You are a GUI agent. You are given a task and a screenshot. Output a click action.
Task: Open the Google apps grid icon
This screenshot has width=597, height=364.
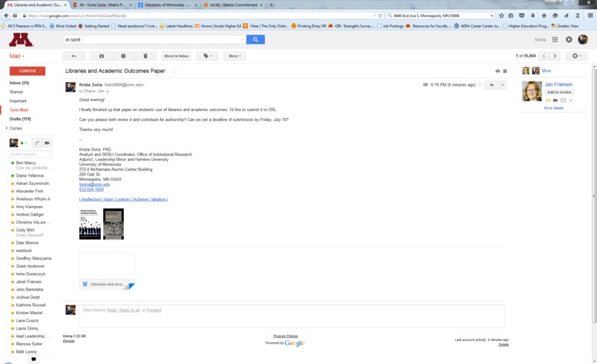[556, 40]
